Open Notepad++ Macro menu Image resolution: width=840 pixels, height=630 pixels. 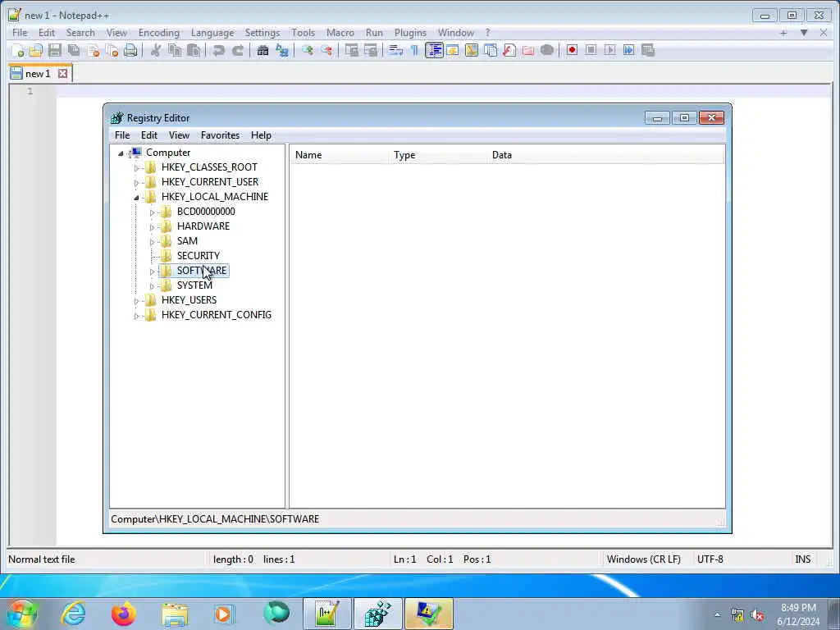(340, 33)
